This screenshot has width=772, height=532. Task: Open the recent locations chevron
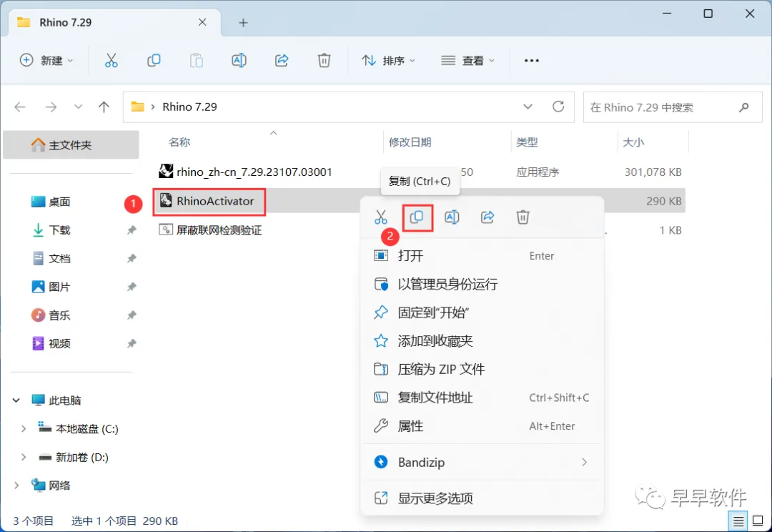click(78, 107)
